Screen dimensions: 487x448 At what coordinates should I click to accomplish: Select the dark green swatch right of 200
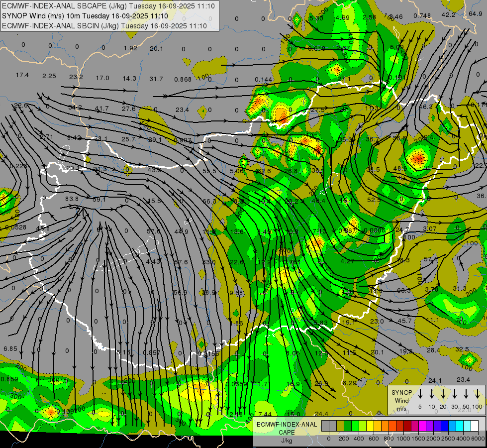[x=348, y=426]
